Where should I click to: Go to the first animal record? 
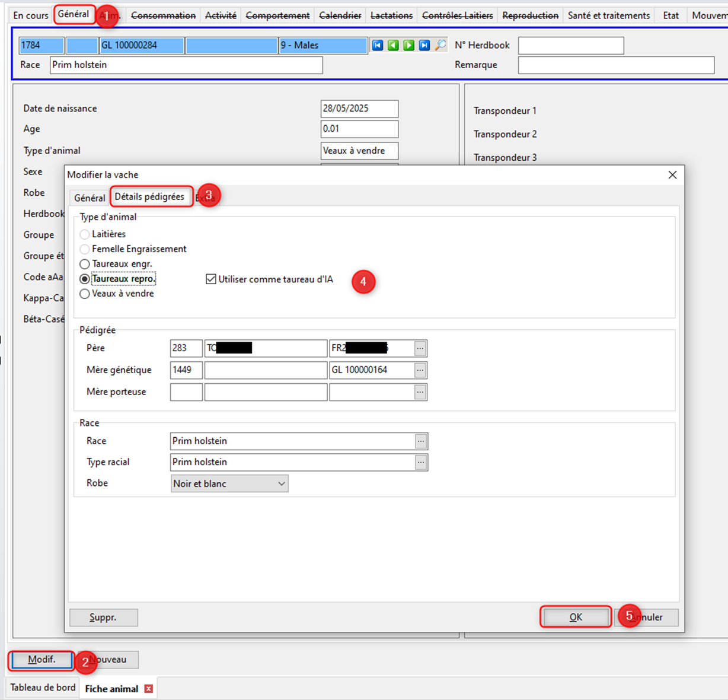(378, 46)
